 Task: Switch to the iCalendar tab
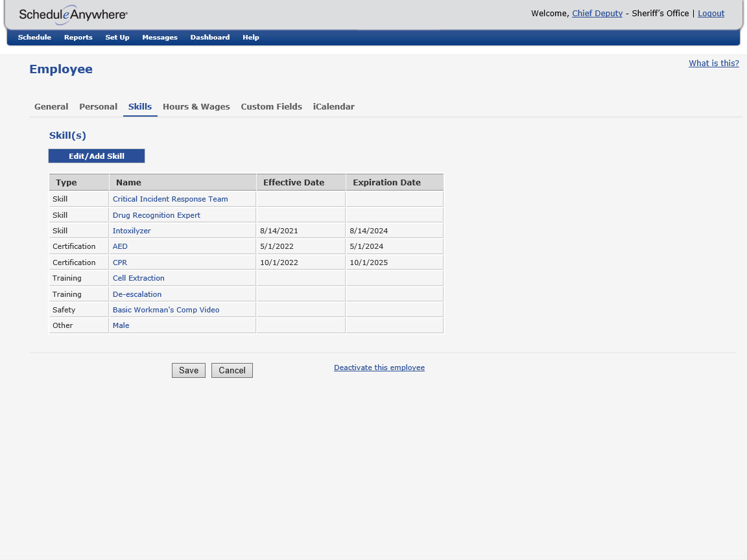click(x=333, y=107)
